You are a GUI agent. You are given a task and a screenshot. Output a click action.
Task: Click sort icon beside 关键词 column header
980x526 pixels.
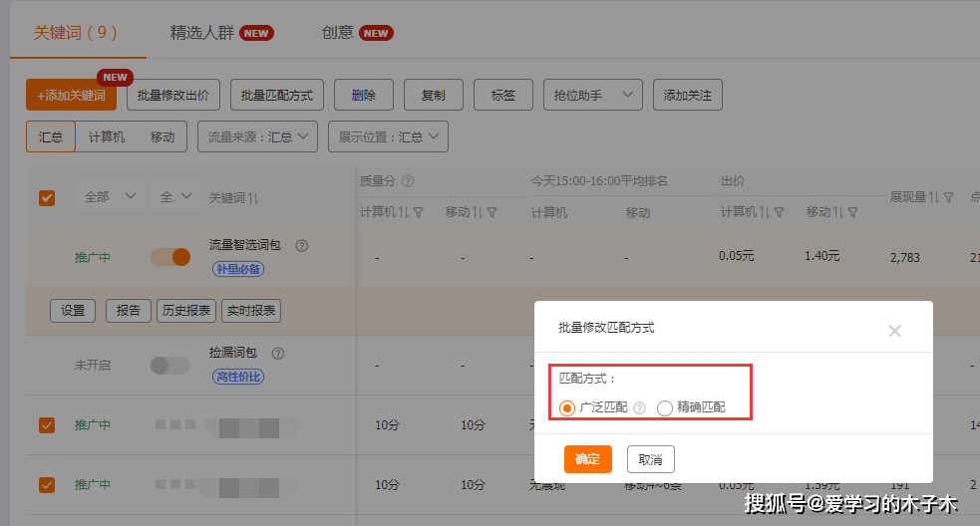(x=253, y=198)
